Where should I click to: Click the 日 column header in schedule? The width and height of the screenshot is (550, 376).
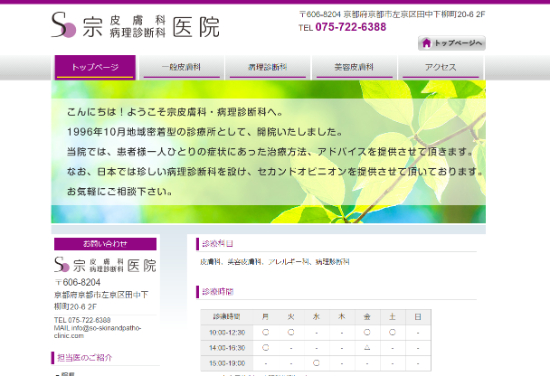tap(418, 317)
